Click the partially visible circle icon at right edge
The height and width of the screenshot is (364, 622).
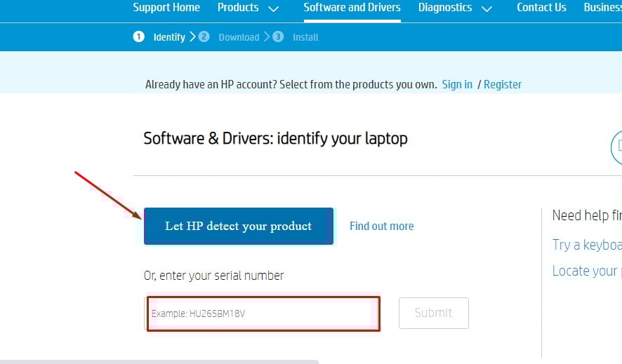[616, 147]
